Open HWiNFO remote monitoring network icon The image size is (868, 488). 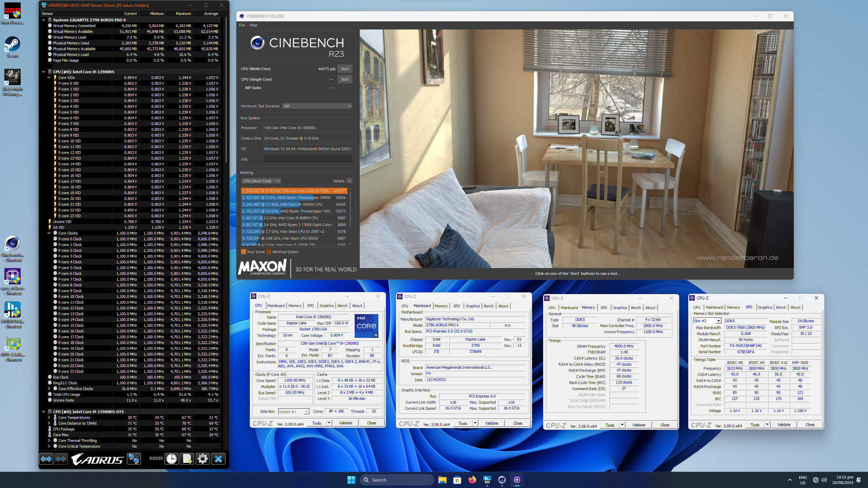click(x=134, y=459)
